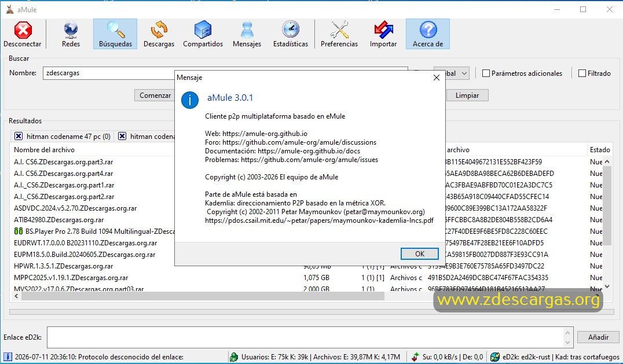Select ATIB42980.ZDescargas.org.rar row
Image resolution: width=623 pixels, height=364 pixels.
pos(59,219)
